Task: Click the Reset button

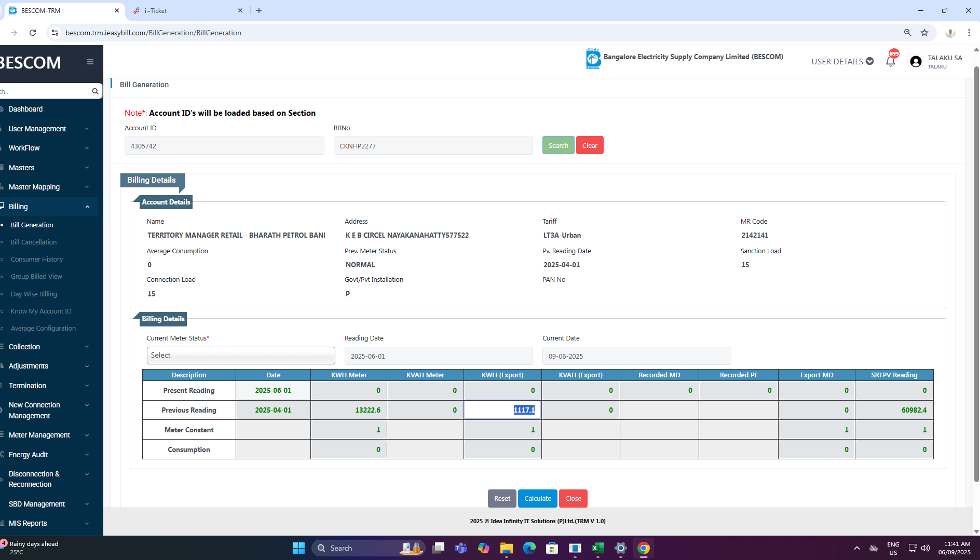Action: point(502,498)
